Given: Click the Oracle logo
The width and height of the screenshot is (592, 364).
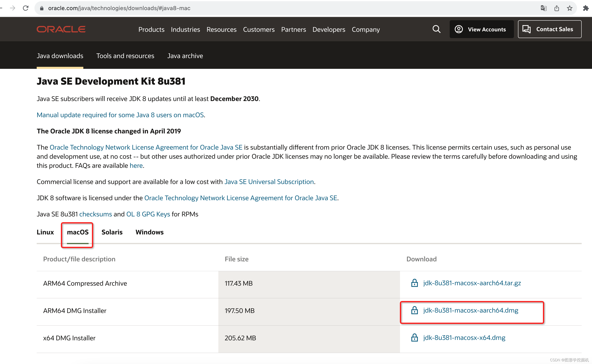Looking at the screenshot, I should [x=61, y=29].
